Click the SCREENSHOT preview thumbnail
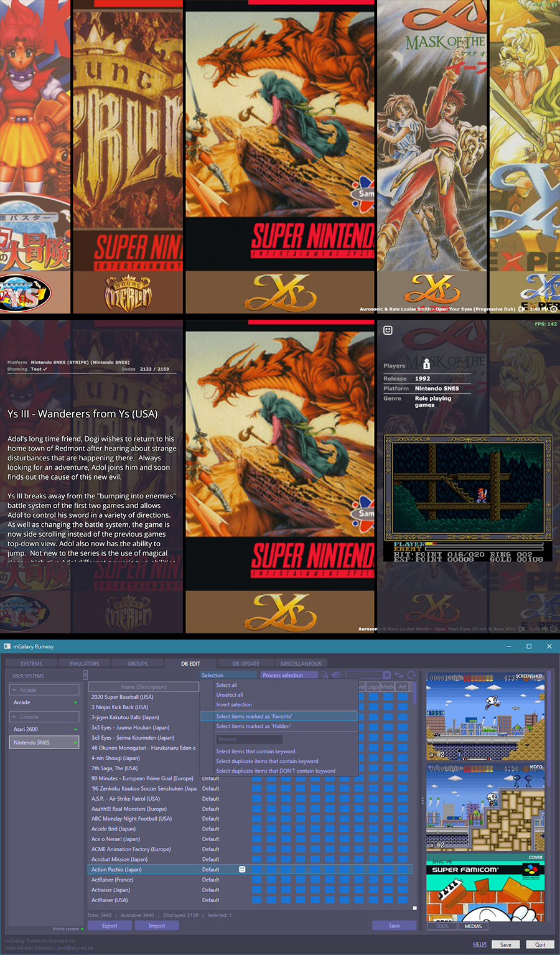Image resolution: width=560 pixels, height=955 pixels. point(485,716)
